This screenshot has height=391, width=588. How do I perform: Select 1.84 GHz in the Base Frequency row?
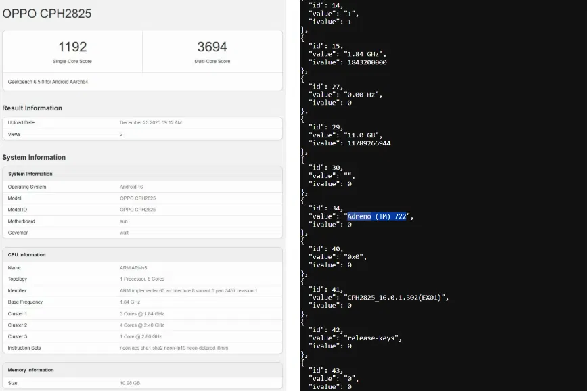pos(130,302)
